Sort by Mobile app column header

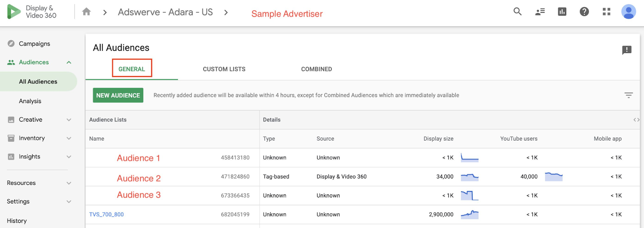click(608, 139)
